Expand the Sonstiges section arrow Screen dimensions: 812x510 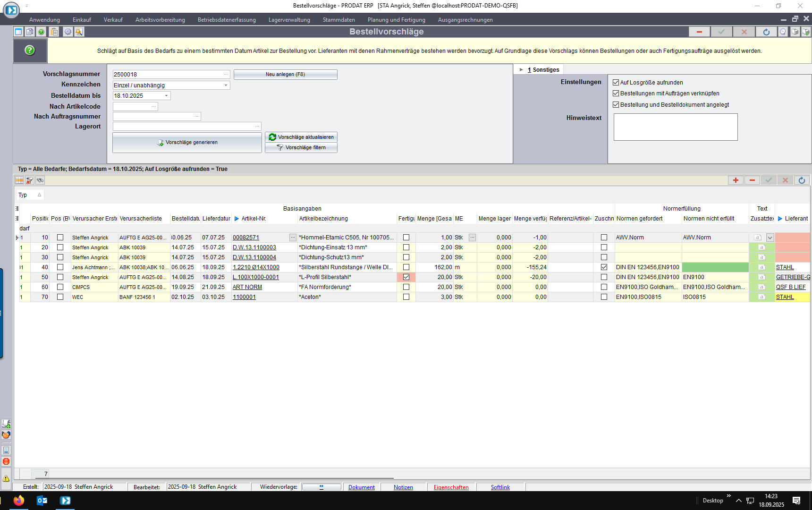coord(521,70)
